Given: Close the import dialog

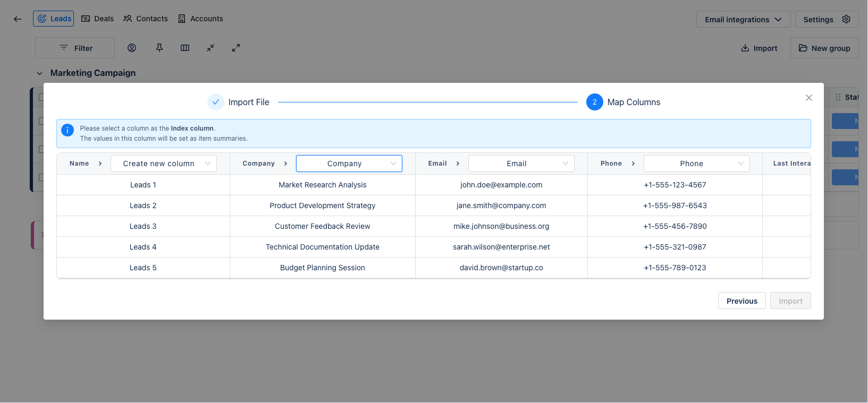Looking at the screenshot, I should 808,98.
